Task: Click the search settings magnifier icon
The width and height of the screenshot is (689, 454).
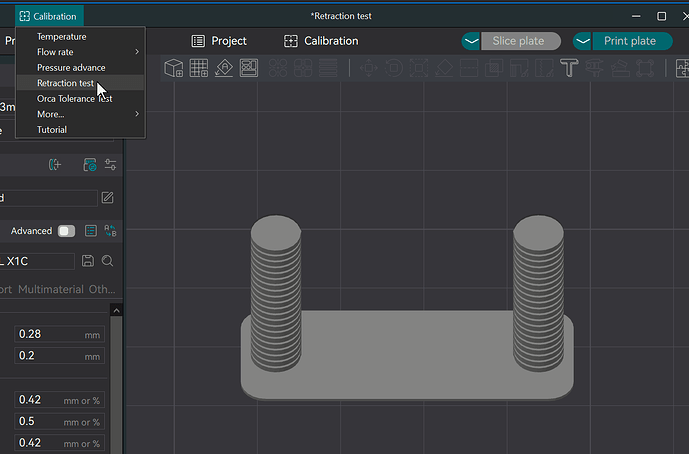Action: (x=108, y=261)
